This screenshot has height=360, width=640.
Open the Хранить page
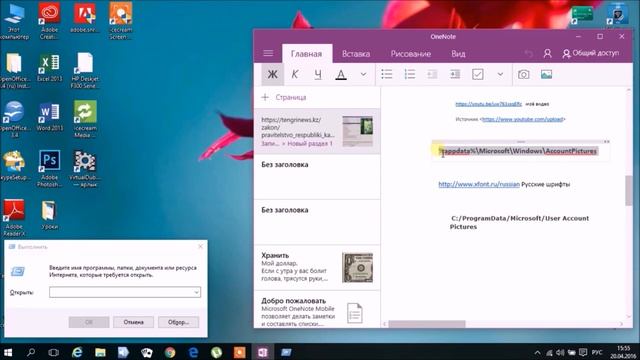(x=317, y=267)
